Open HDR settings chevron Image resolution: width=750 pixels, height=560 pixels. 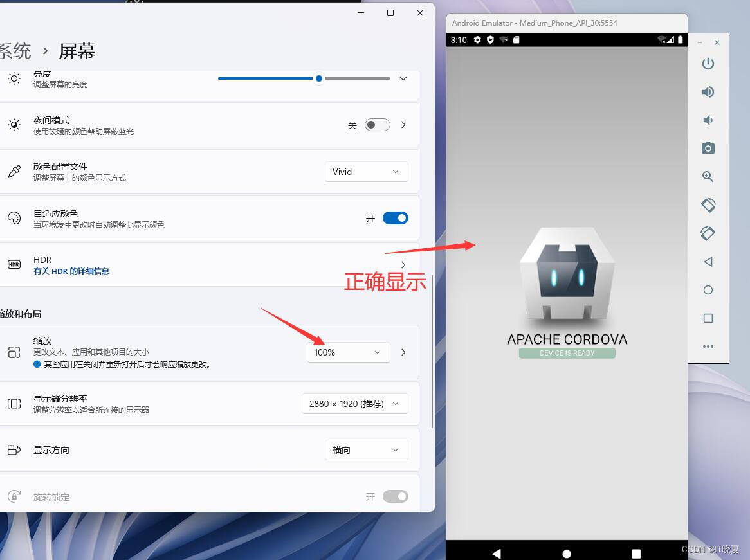point(403,264)
